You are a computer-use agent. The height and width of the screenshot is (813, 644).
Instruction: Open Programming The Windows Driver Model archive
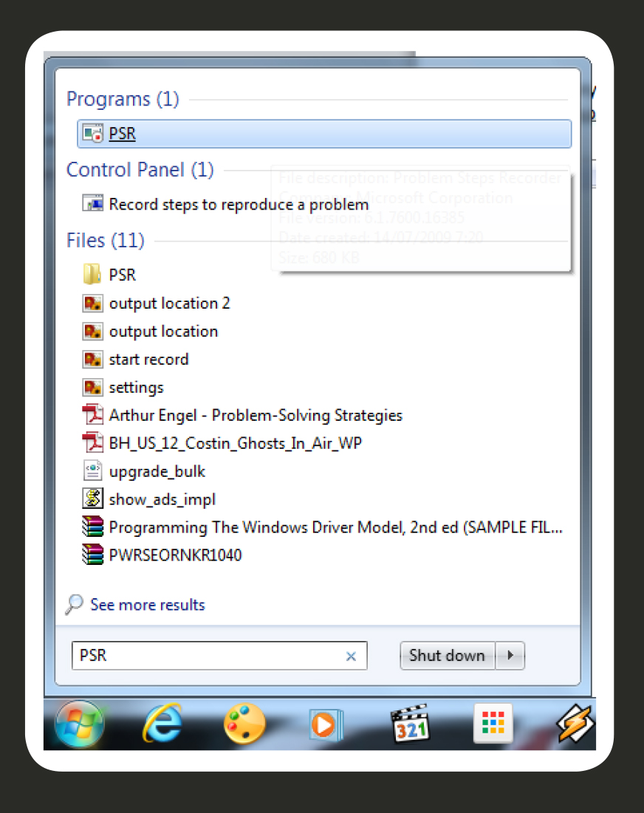point(335,528)
